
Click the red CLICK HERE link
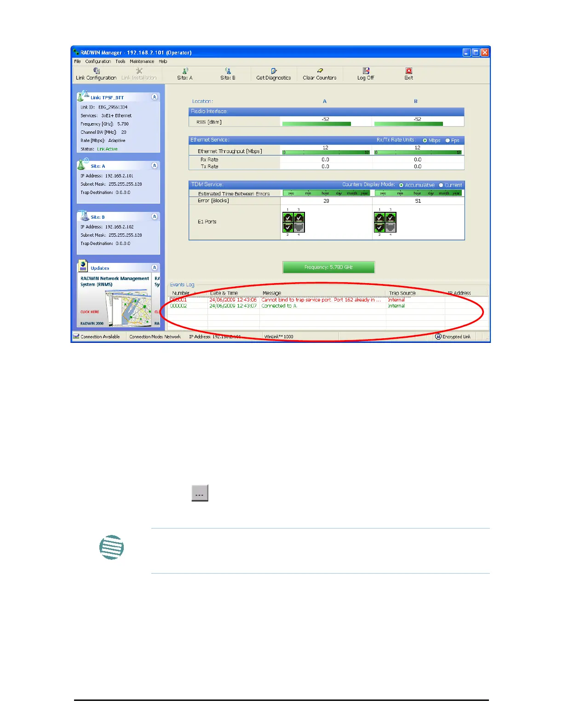click(90, 312)
